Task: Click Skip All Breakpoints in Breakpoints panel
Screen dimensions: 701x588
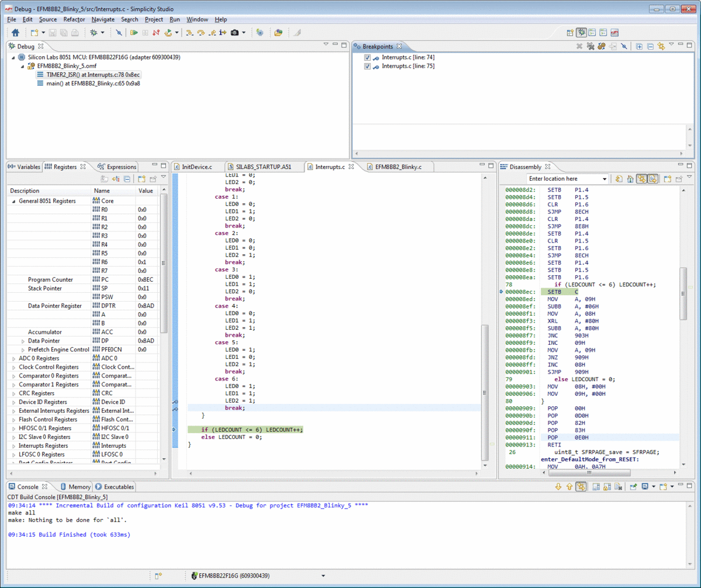Action: tap(624, 46)
